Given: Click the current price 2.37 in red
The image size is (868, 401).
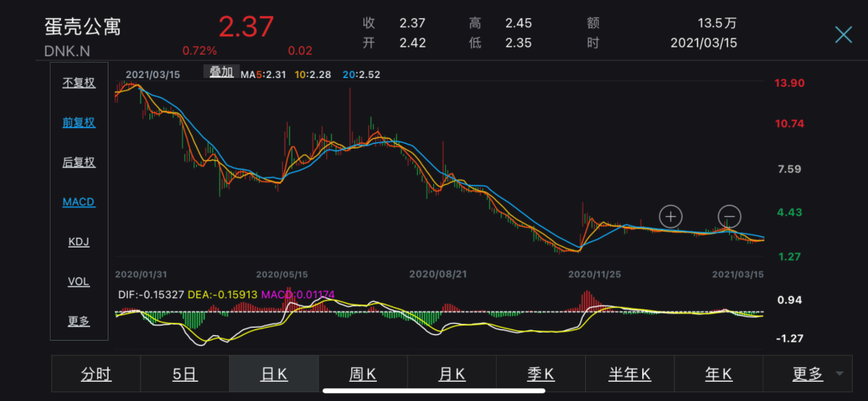Looking at the screenshot, I should [x=246, y=27].
